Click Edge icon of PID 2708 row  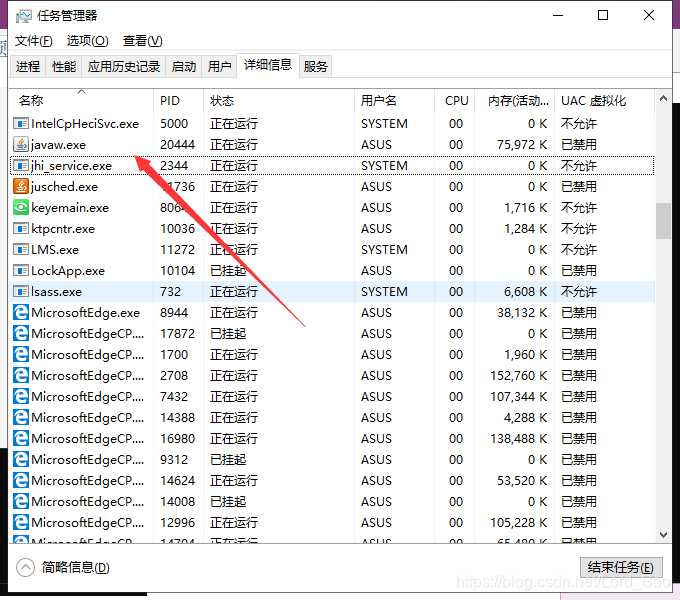[x=20, y=375]
